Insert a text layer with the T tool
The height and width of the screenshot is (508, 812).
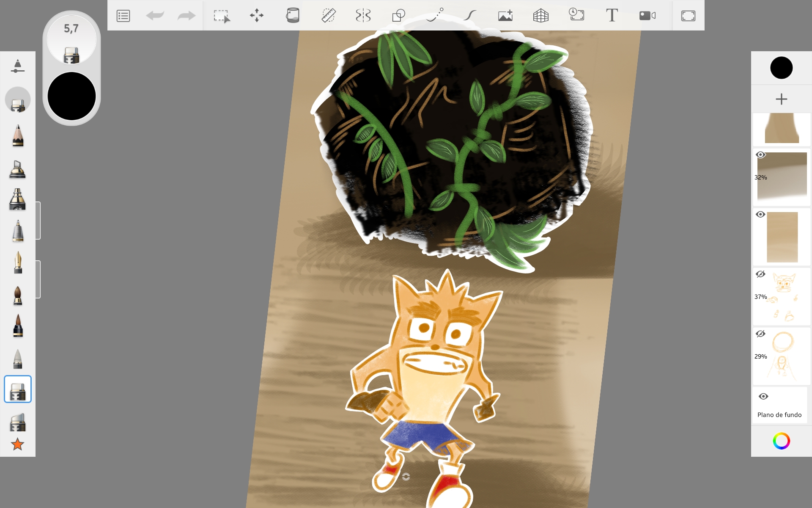[x=612, y=16]
